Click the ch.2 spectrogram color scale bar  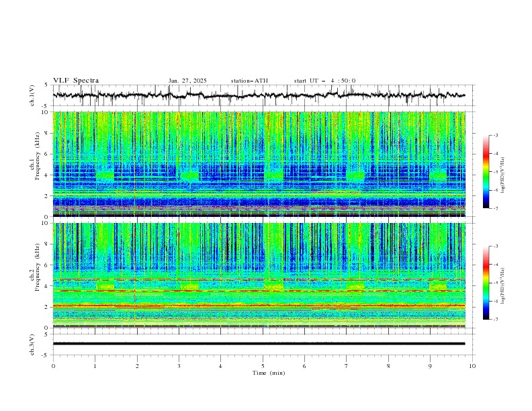click(486, 283)
